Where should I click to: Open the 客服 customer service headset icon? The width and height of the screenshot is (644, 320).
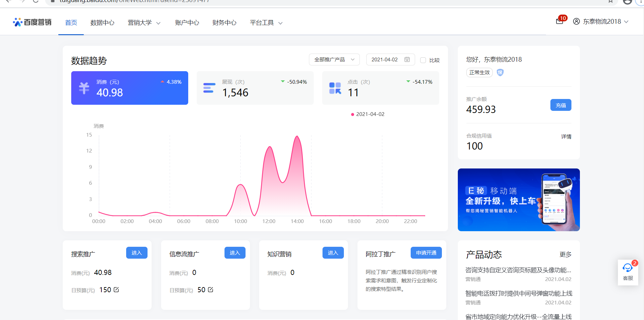tap(628, 268)
